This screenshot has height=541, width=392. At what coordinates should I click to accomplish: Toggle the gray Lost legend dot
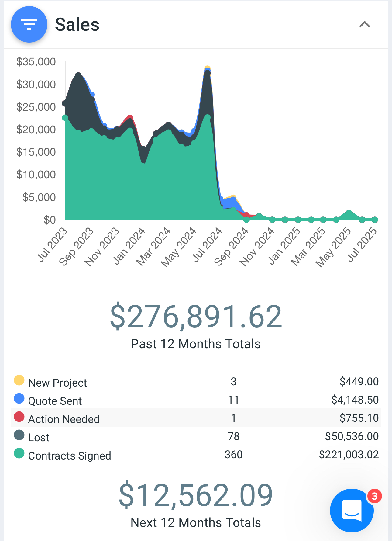(x=19, y=435)
